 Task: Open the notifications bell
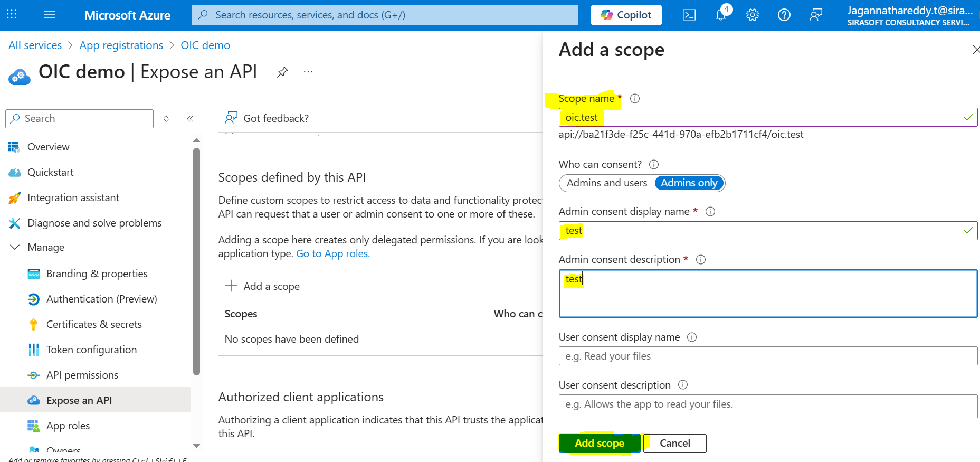click(721, 14)
